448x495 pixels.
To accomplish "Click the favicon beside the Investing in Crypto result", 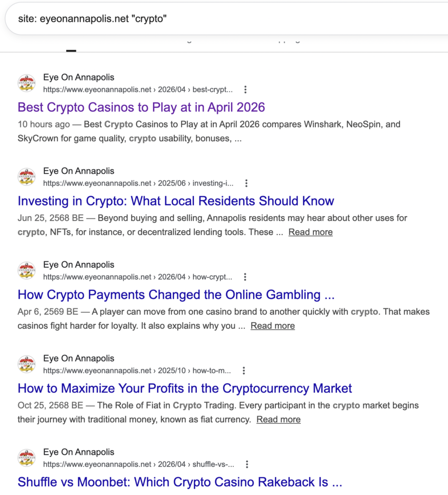I will (27, 177).
